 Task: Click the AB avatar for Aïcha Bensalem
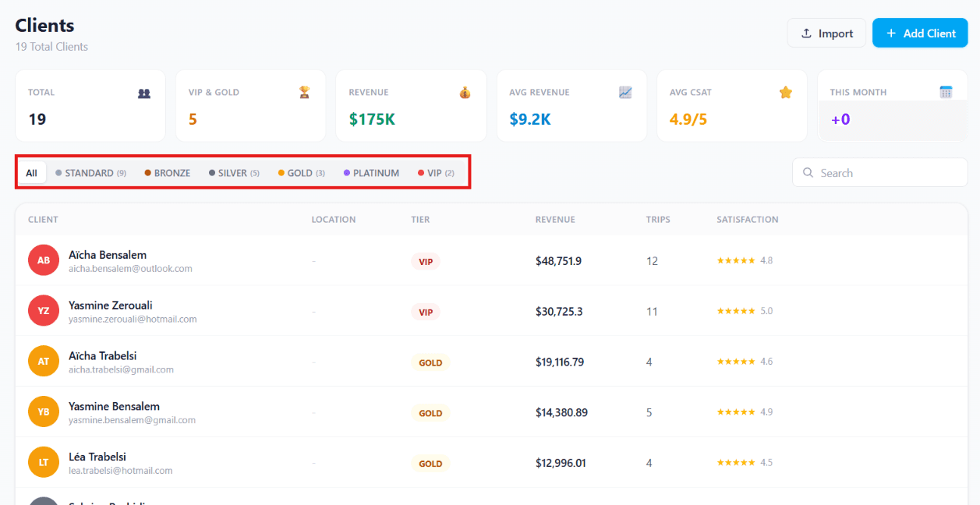point(44,260)
